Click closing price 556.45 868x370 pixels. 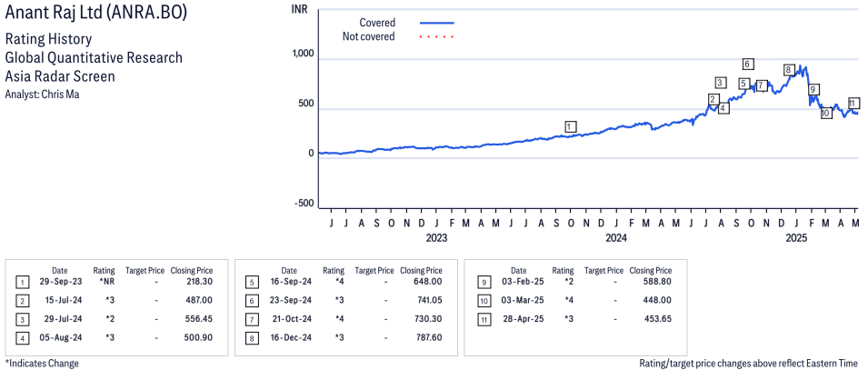(x=199, y=318)
